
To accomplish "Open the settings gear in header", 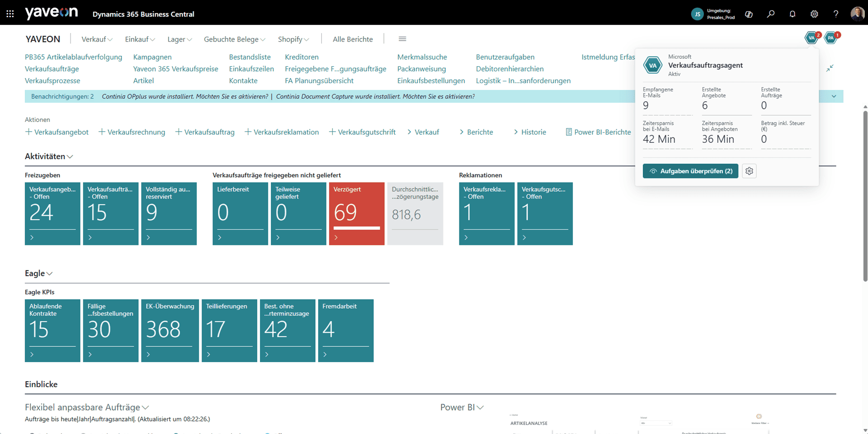I will [814, 14].
